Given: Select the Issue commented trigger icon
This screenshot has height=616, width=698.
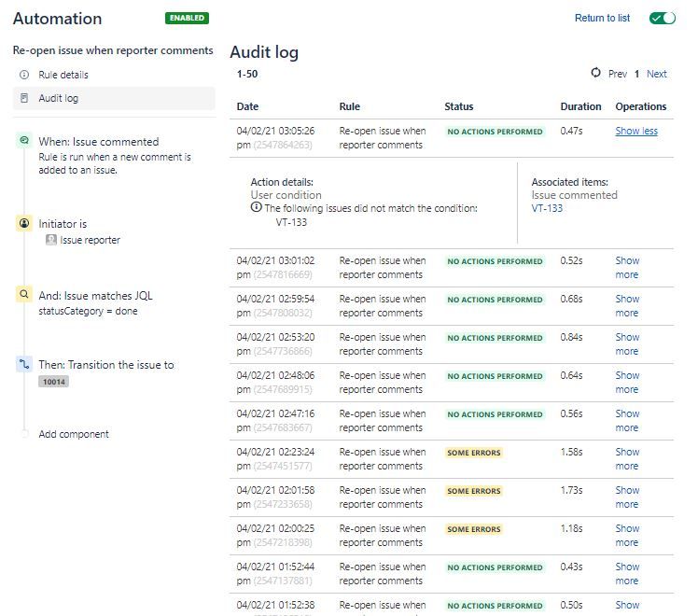Looking at the screenshot, I should tap(24, 140).
